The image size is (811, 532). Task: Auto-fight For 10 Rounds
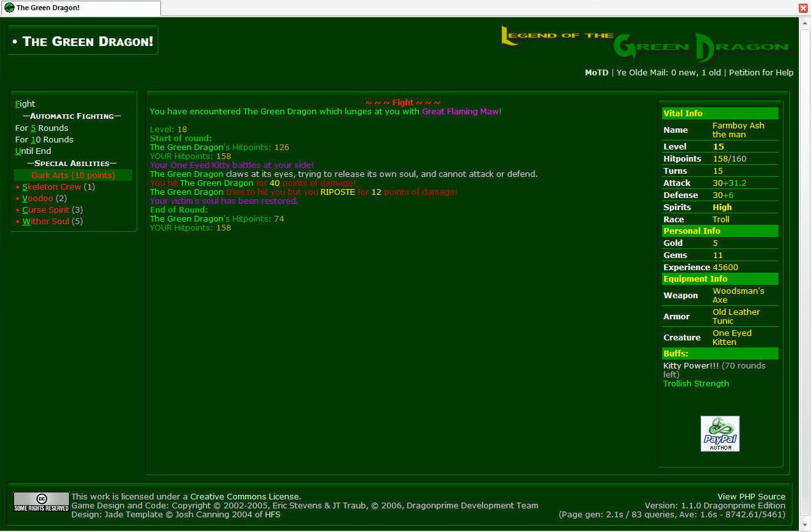44,140
